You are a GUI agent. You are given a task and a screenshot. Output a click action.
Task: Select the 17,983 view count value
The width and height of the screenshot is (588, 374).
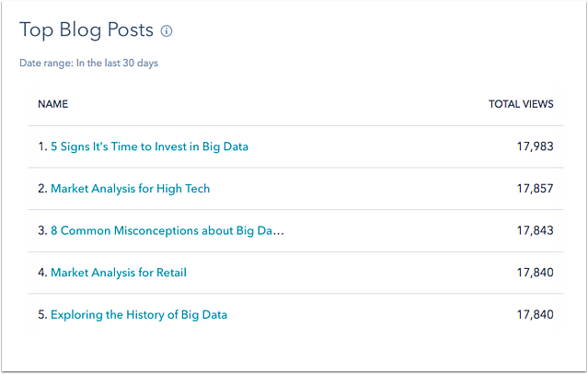(536, 146)
